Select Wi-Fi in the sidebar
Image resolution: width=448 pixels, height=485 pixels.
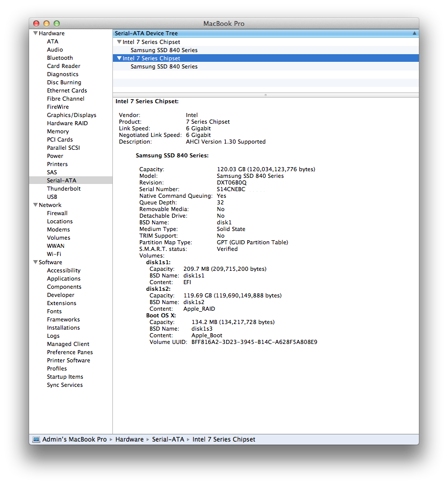pos(54,254)
